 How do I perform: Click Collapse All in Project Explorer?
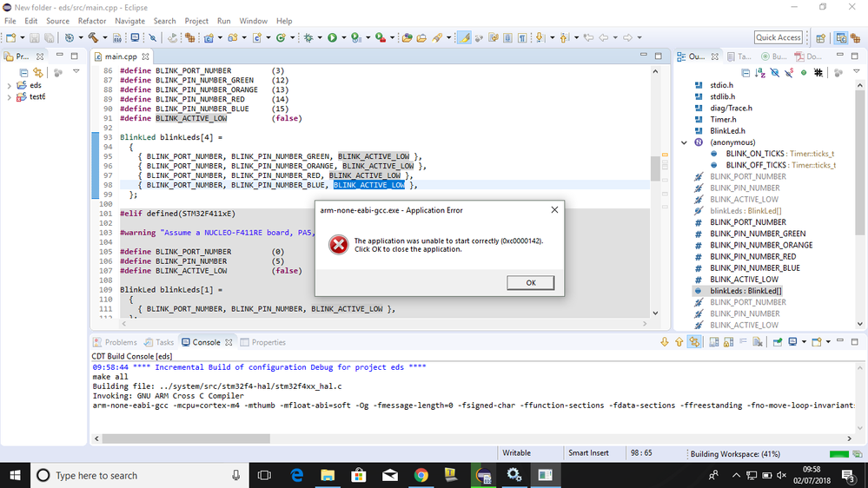click(23, 72)
